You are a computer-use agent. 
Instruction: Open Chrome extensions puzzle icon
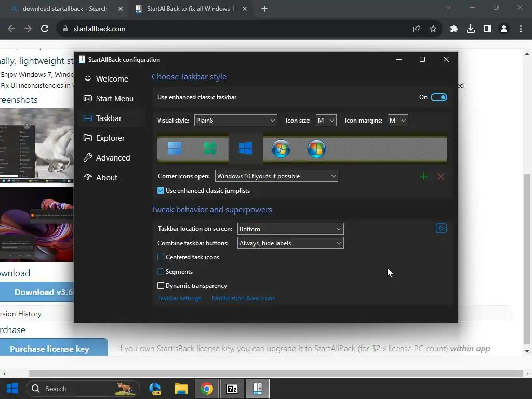pyautogui.click(x=454, y=29)
